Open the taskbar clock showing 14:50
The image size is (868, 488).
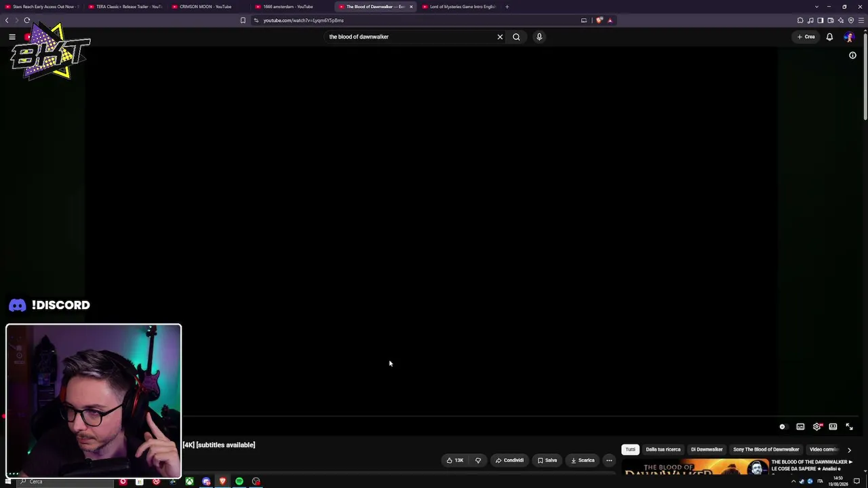pos(840,481)
